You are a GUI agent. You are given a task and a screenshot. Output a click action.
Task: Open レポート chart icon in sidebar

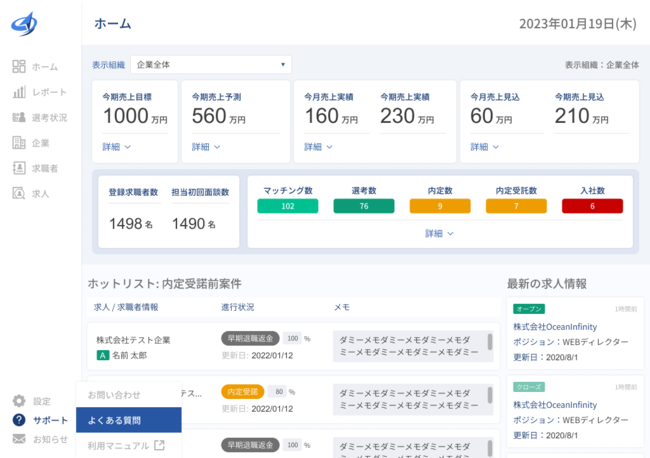(19, 92)
